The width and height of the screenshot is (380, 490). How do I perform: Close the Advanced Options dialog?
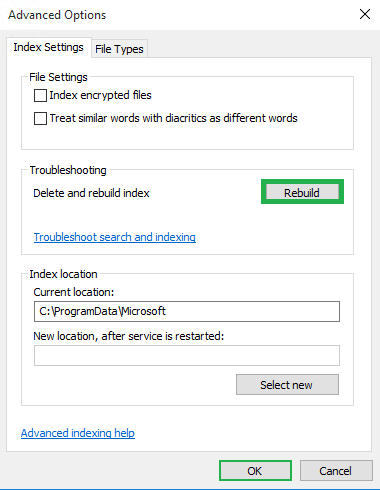(x=365, y=14)
